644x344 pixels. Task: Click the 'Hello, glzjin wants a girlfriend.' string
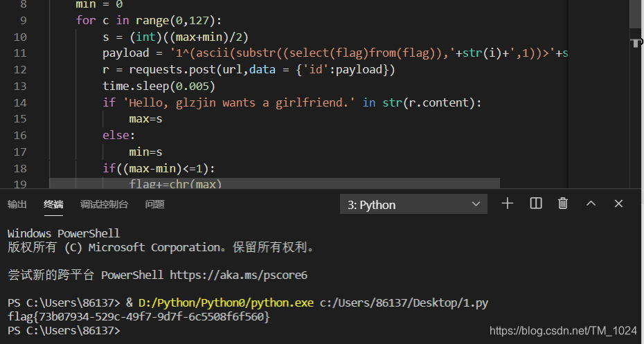(239, 102)
